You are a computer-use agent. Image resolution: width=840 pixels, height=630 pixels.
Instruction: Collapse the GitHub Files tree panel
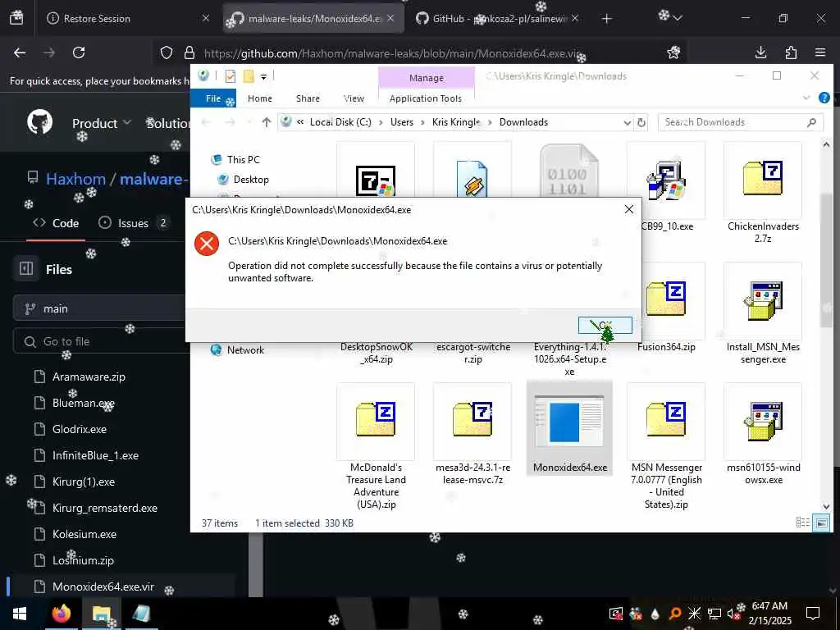coord(26,268)
